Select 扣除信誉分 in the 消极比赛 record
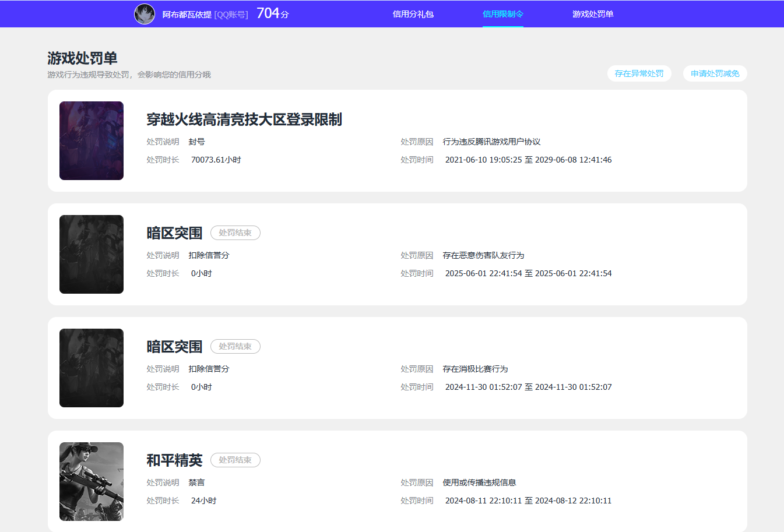The width and height of the screenshot is (784, 532). click(x=209, y=369)
